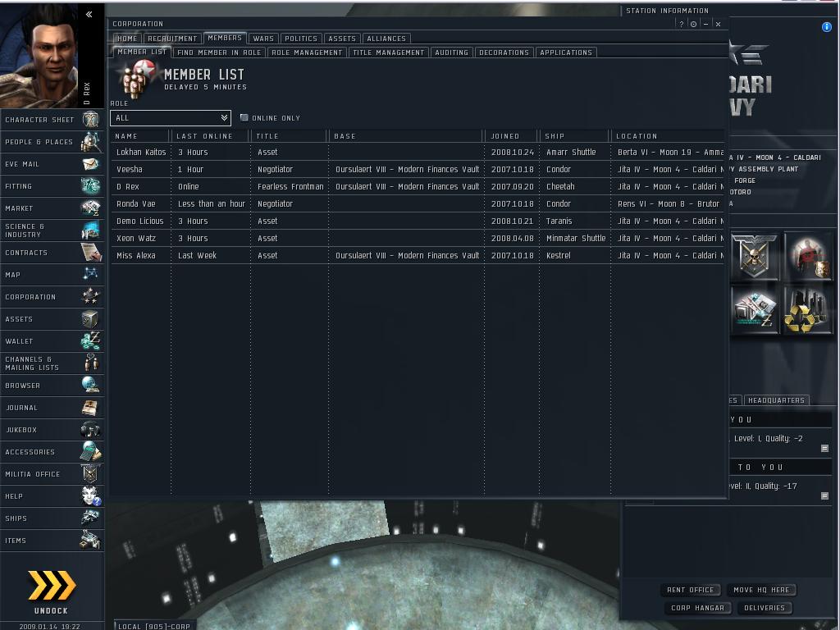The height and width of the screenshot is (630, 840).
Task: Open the Wallet sidebar icon
Action: 90,340
